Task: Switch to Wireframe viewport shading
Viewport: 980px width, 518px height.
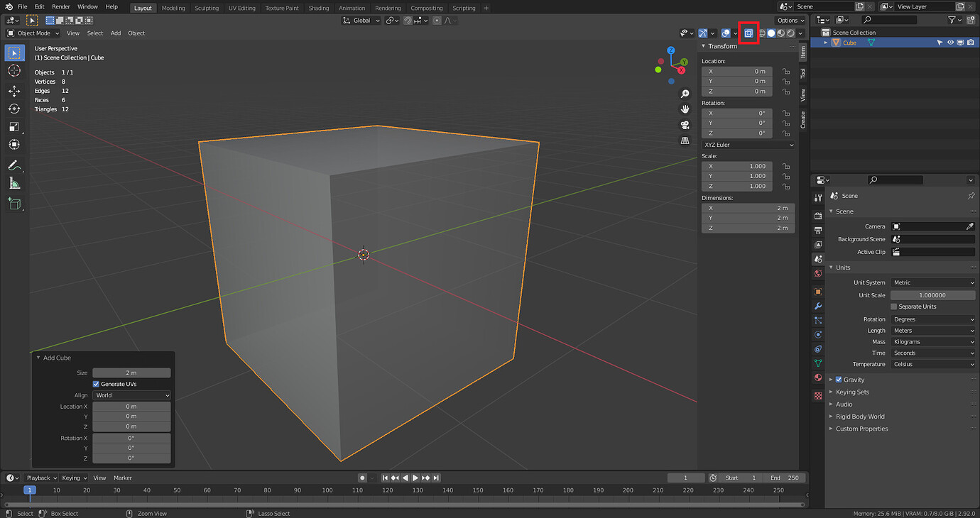Action: point(762,33)
